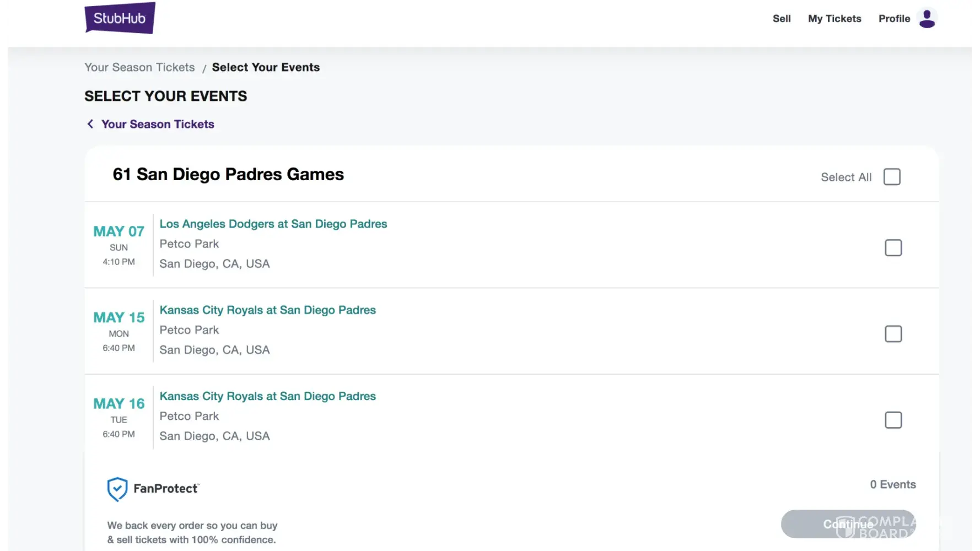This screenshot has height=551, width=980.
Task: Go back via Your Season Tickets link
Action: click(158, 124)
